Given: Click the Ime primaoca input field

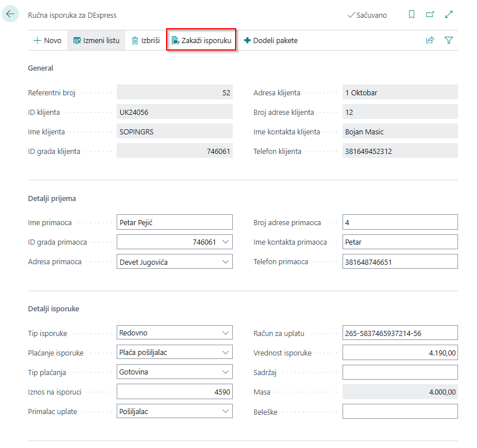Looking at the screenshot, I should coord(174,222).
